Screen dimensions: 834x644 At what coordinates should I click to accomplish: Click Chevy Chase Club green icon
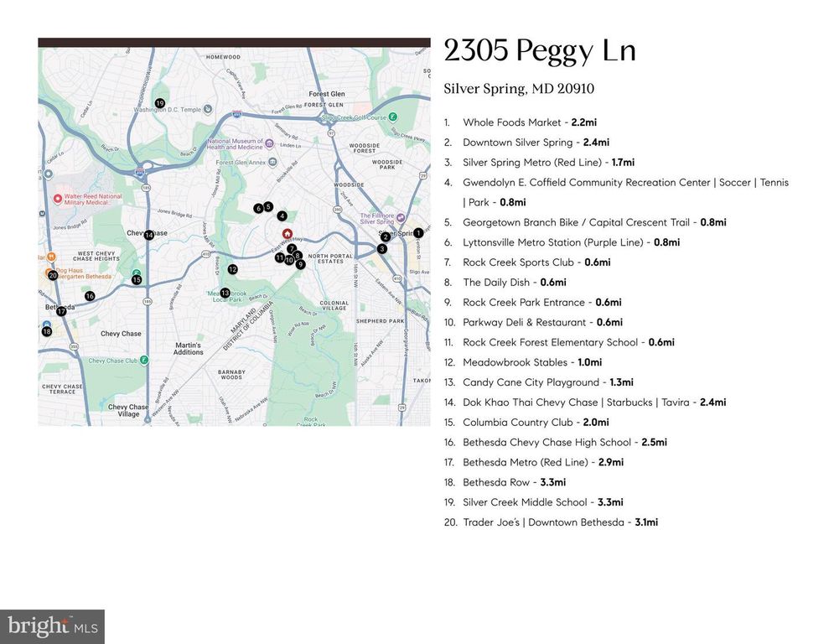144,361
